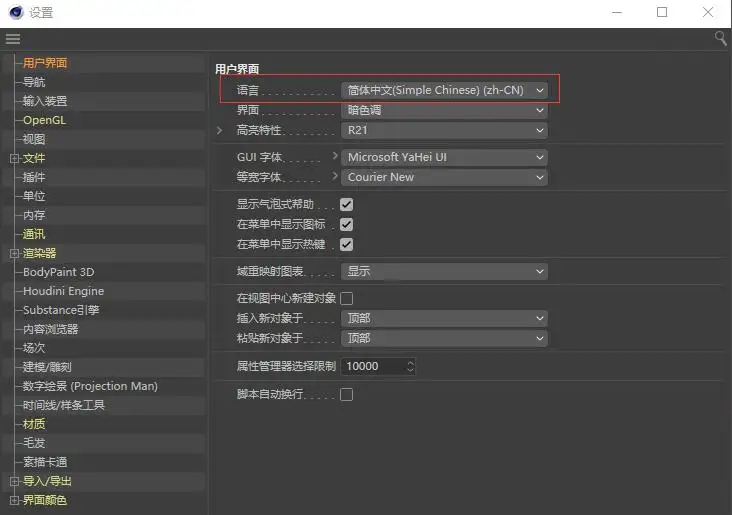
Task: Select 时间线/样条工具 in the sidebar
Action: (x=64, y=405)
